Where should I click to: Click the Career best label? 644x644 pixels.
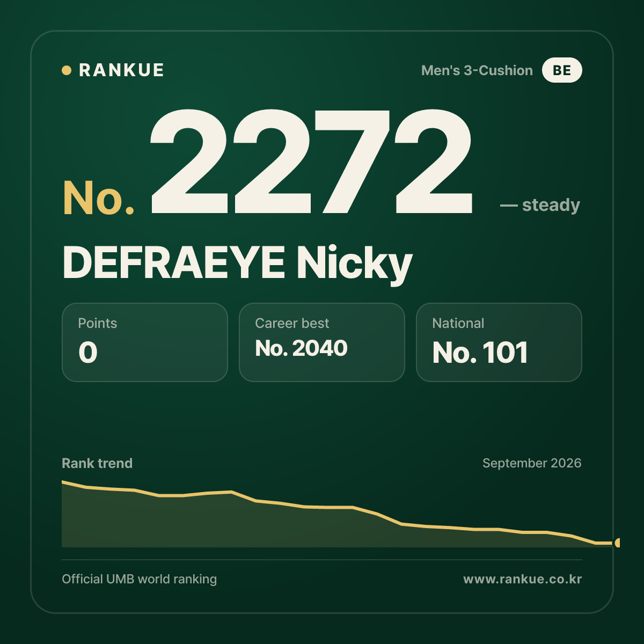tap(292, 323)
